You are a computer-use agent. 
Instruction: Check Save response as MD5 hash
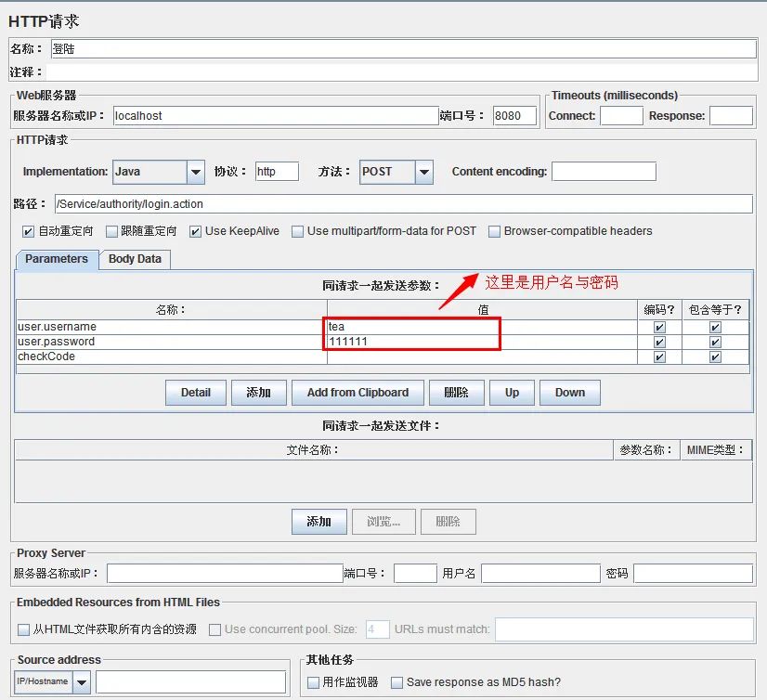[398, 681]
